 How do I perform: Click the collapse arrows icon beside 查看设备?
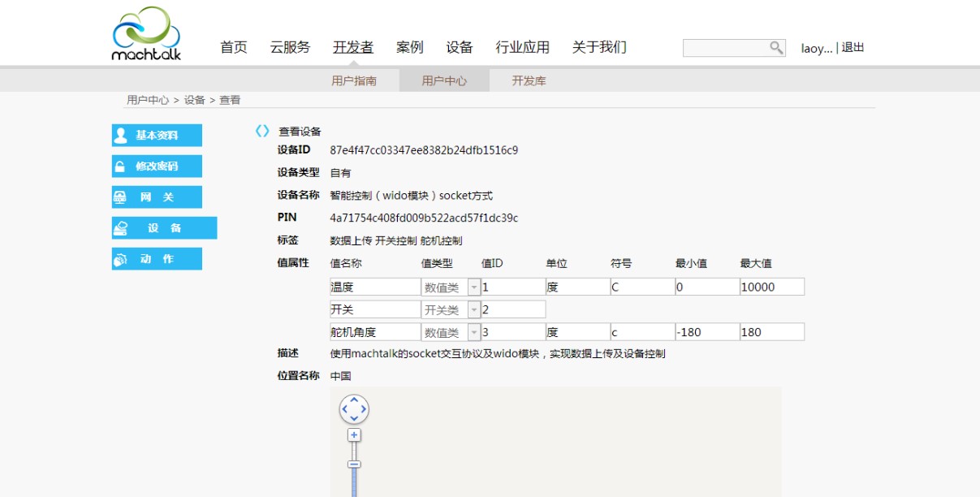point(262,131)
